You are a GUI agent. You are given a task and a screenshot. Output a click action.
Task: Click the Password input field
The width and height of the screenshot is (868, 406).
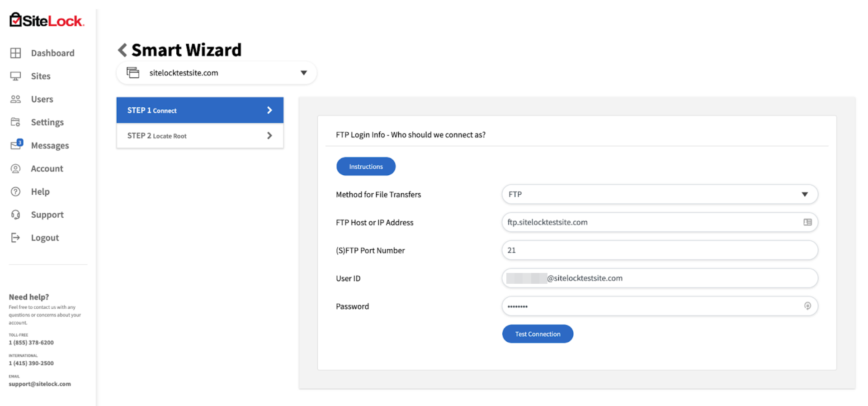660,306
